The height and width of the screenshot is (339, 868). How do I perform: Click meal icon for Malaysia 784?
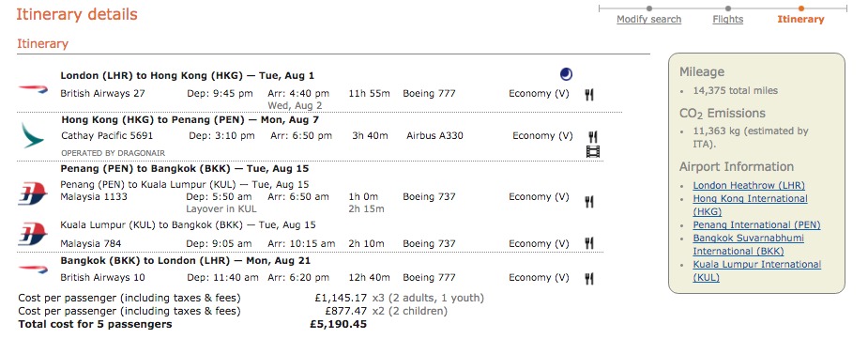point(589,243)
